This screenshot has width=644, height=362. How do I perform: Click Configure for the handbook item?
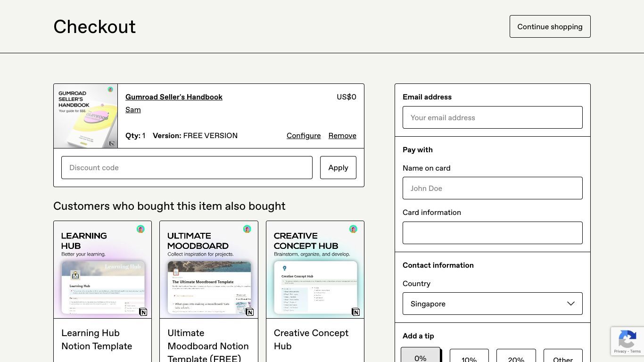[304, 135]
